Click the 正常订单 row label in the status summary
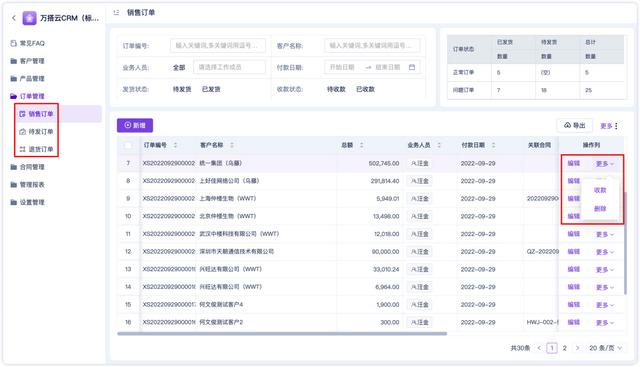The height and width of the screenshot is (367, 640). (463, 72)
